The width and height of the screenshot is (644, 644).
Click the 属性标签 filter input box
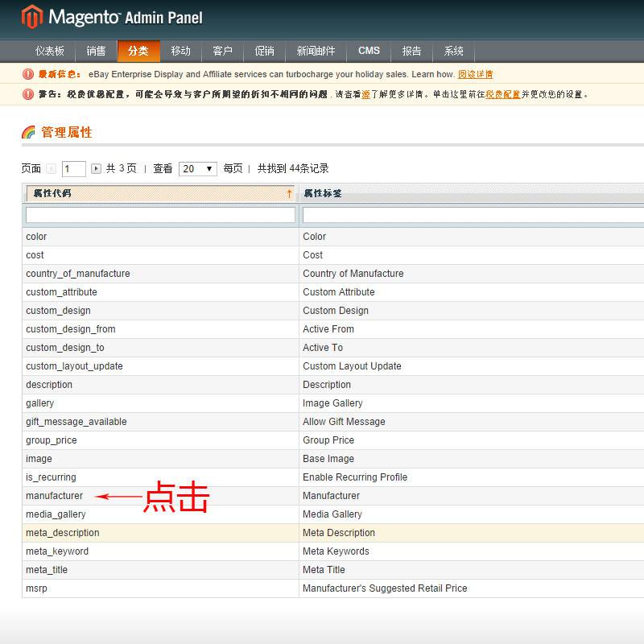[x=473, y=216]
